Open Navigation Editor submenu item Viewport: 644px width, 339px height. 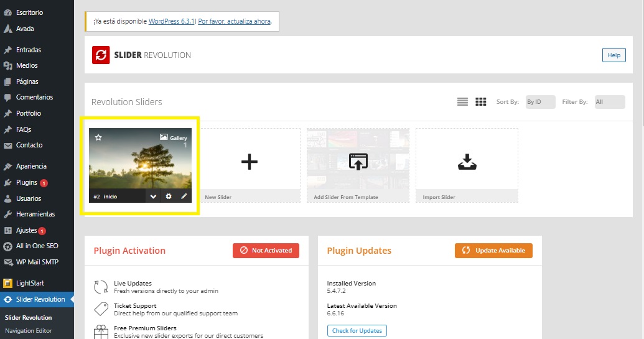pos(28,331)
